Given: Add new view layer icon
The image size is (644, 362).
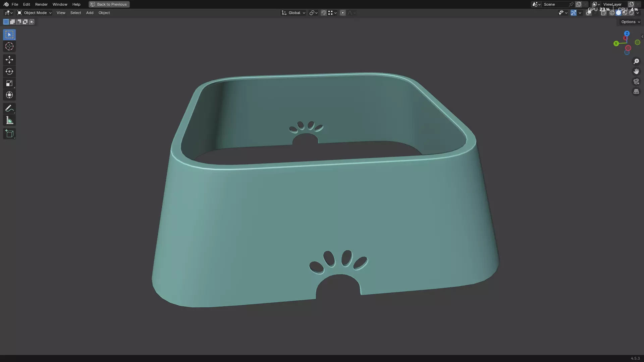Looking at the screenshot, I should tap(631, 4).
